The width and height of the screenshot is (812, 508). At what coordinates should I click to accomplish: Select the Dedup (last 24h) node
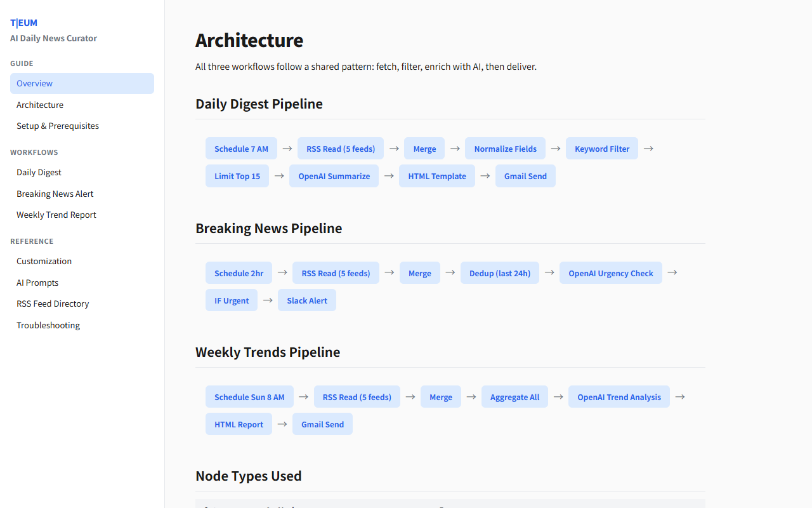click(x=499, y=272)
